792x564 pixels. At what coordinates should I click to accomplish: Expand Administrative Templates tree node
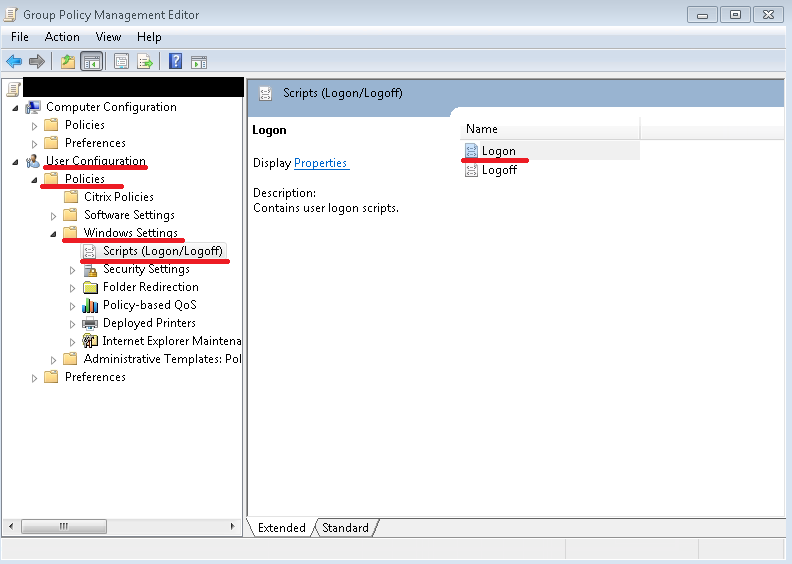coord(53,359)
